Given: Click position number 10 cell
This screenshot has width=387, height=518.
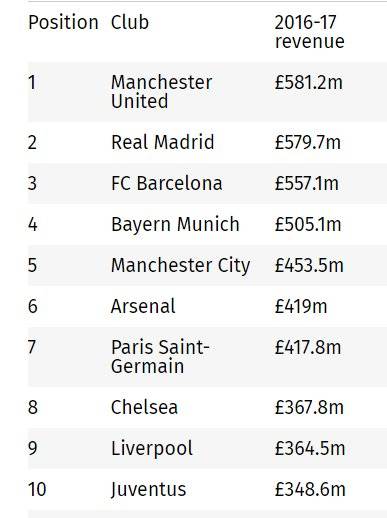Looking at the screenshot, I should 37,489.
